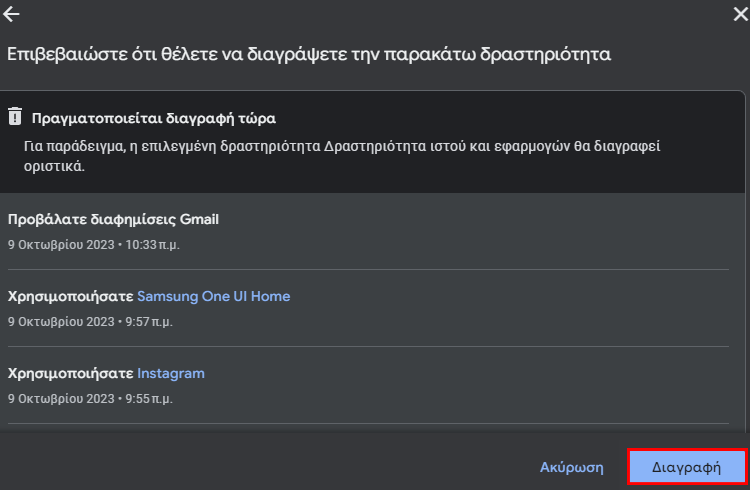Close the dialog with the X icon
This screenshot has height=490, width=750.
click(x=740, y=14)
